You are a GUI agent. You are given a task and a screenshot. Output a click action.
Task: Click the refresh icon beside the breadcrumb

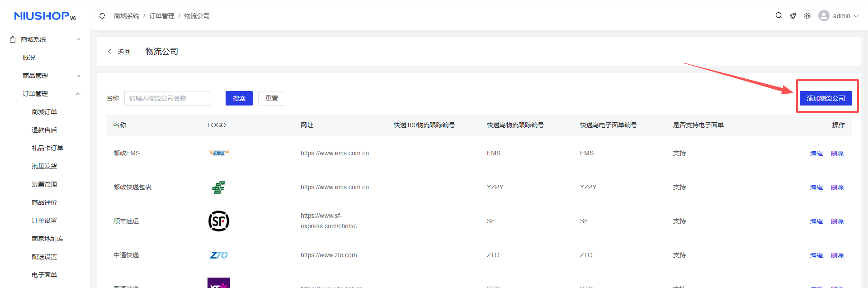[102, 16]
